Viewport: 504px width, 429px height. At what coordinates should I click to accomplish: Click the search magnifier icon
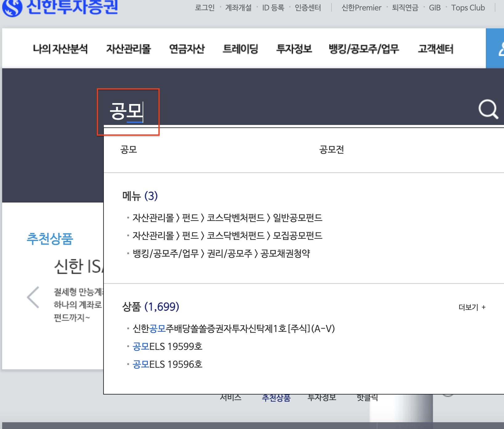[488, 109]
